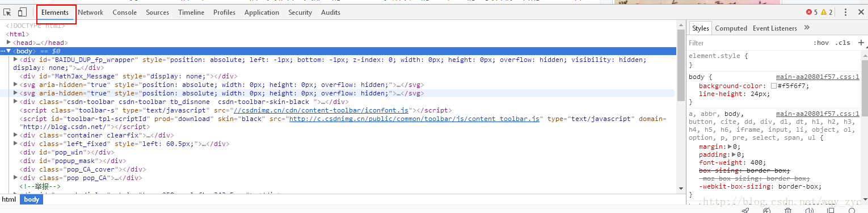This screenshot has width=868, height=213.
Task: Expand the first svg aria-hidden node
Action: pos(16,85)
